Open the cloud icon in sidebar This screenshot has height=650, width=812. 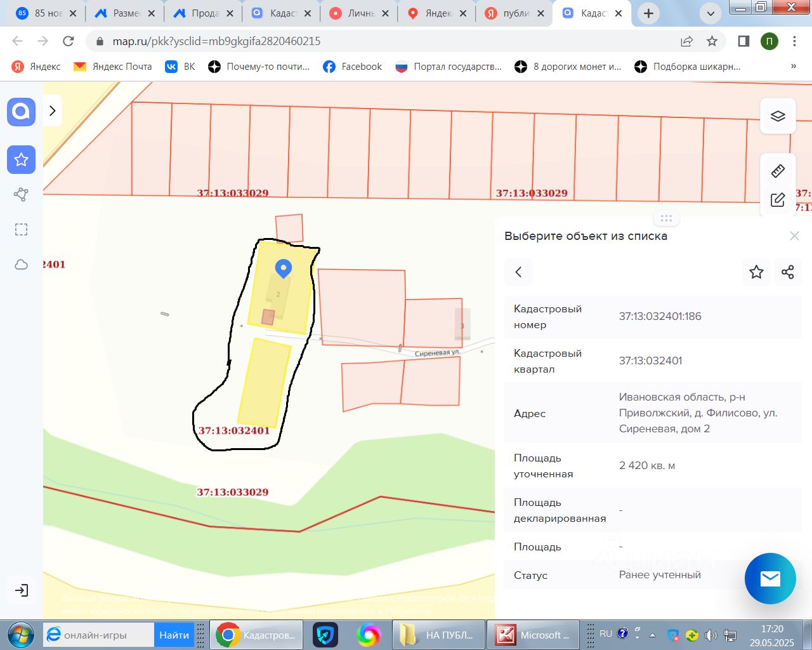[x=21, y=264]
